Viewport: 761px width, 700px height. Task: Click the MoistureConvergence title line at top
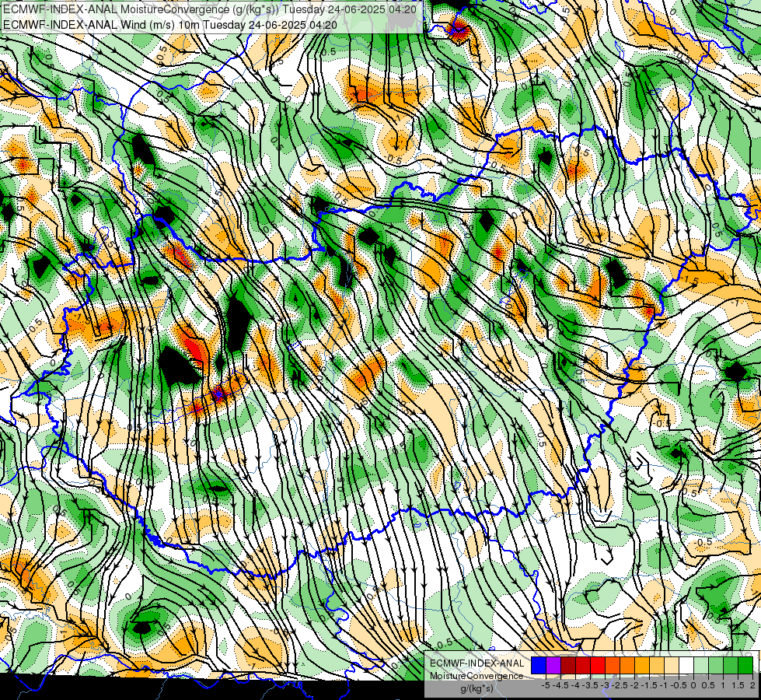(x=210, y=9)
